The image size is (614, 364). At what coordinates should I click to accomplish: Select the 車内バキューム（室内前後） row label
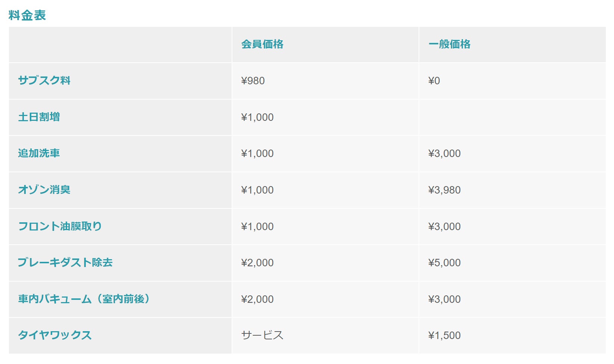84,299
